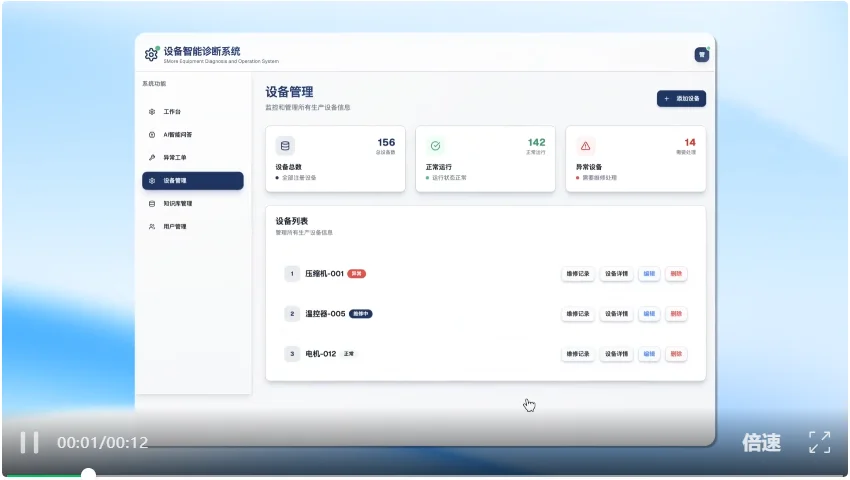The width and height of the screenshot is (850, 480).
Task: Select device name 压缩机-001
Action: (324, 273)
